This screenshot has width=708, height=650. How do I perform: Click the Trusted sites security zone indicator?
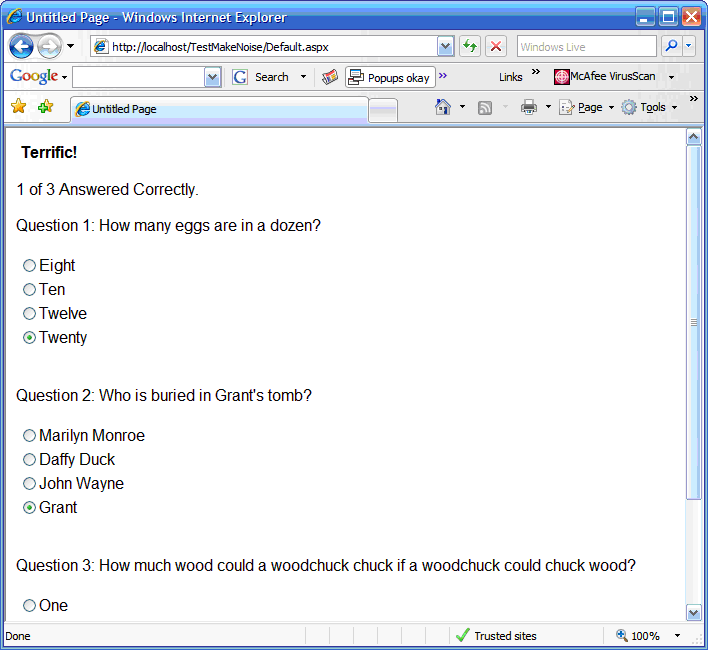pos(496,636)
